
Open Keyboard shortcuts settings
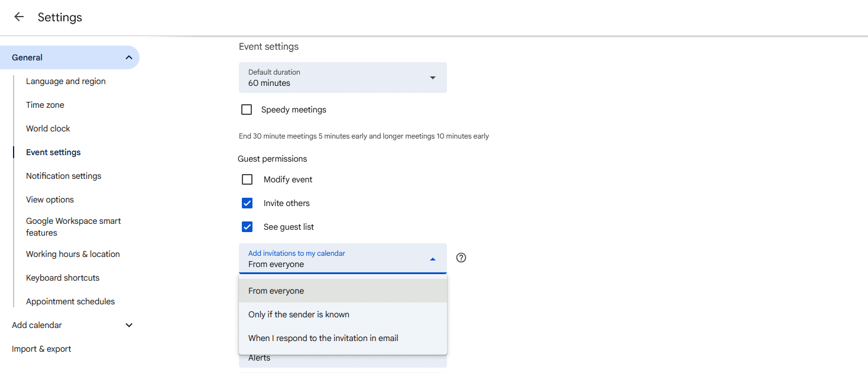click(x=63, y=278)
